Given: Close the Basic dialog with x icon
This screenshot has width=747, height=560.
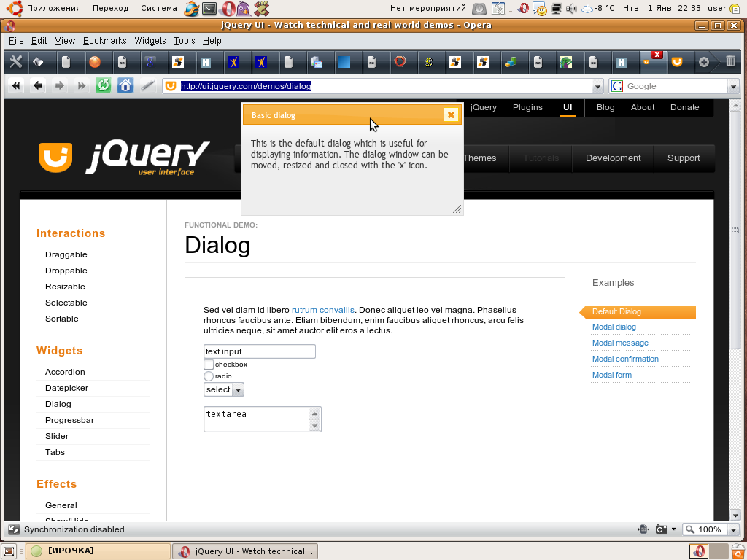Looking at the screenshot, I should tap(451, 114).
